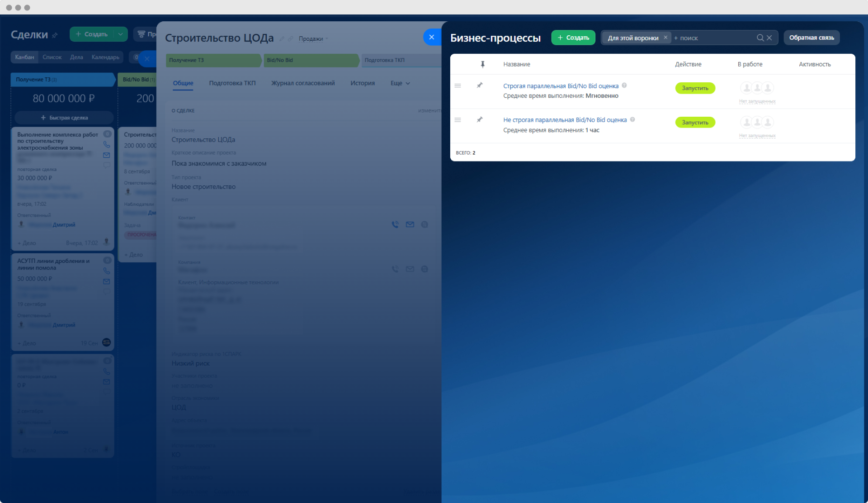Click the pin column header icon

pyautogui.click(x=482, y=64)
